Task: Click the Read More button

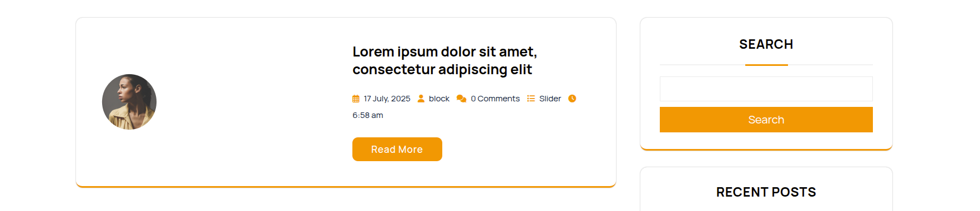Action: (397, 150)
